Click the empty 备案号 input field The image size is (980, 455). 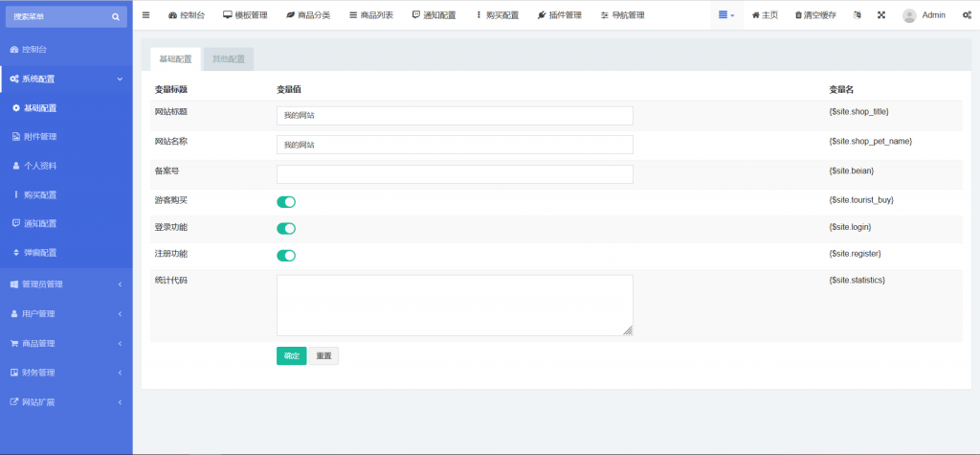(455, 174)
